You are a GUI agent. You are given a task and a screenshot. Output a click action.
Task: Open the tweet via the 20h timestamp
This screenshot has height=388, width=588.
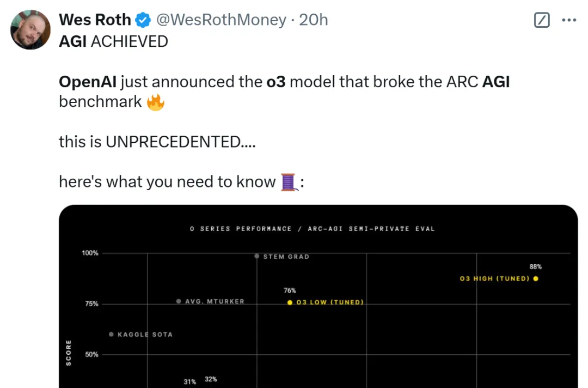313,20
